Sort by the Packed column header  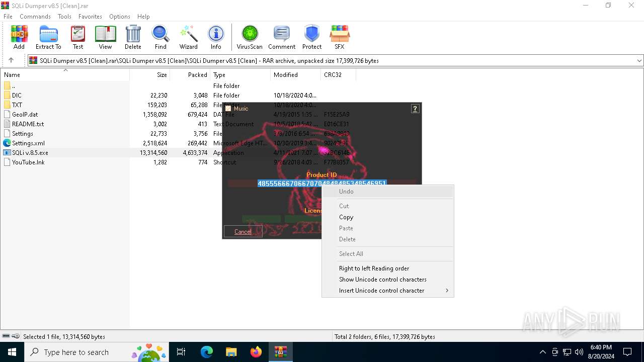[190, 75]
